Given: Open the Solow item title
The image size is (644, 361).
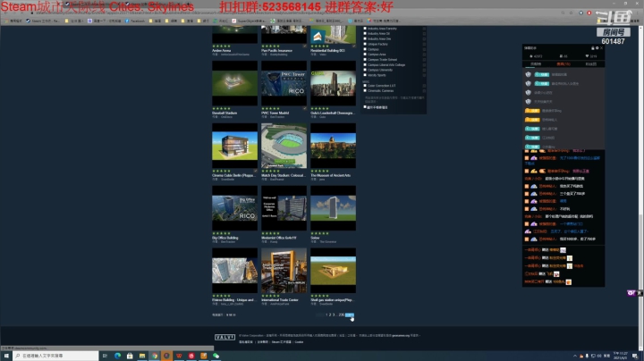Looking at the screenshot, I should click(x=315, y=238).
